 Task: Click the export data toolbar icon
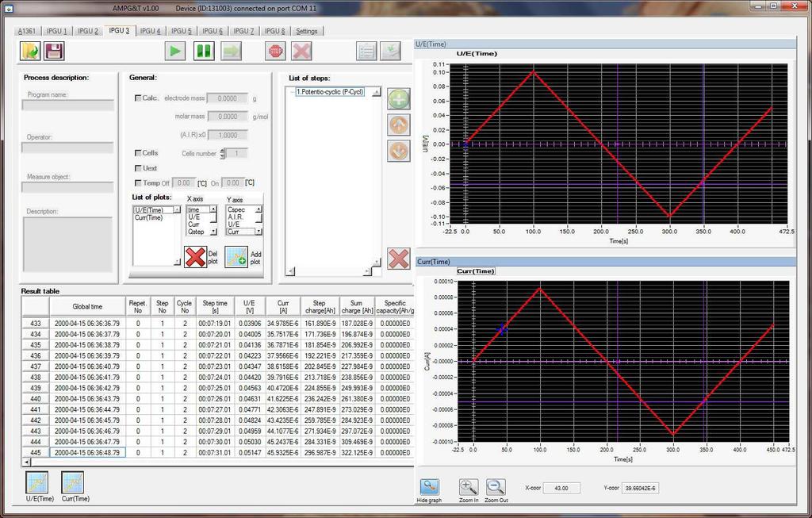390,52
